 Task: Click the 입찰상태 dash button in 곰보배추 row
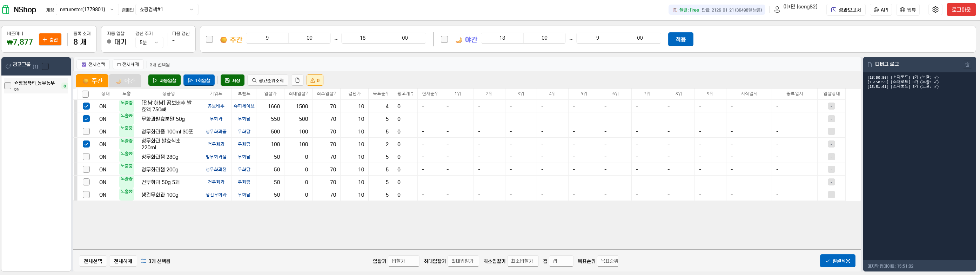pos(831,106)
